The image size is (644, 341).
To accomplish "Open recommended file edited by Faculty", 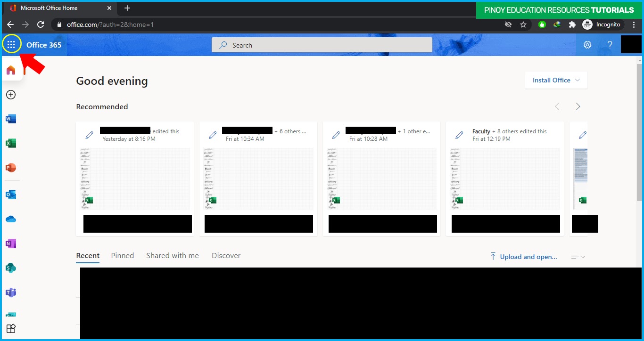I will (505, 179).
